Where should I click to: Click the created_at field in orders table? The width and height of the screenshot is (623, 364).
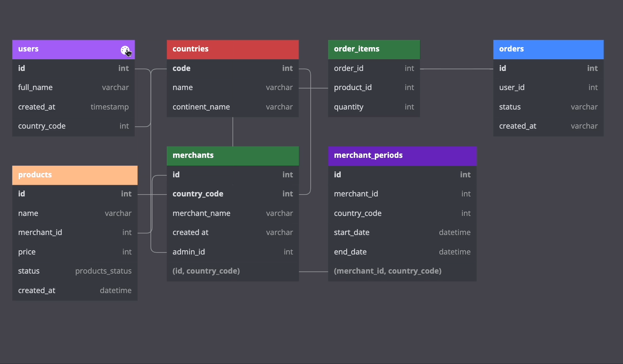[548, 126]
